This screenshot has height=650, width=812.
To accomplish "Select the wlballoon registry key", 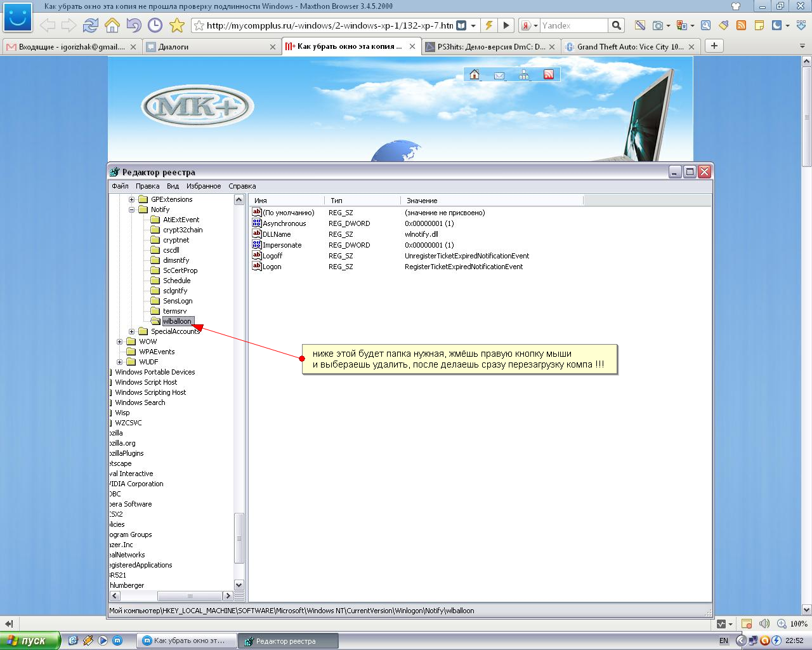I will tap(177, 321).
